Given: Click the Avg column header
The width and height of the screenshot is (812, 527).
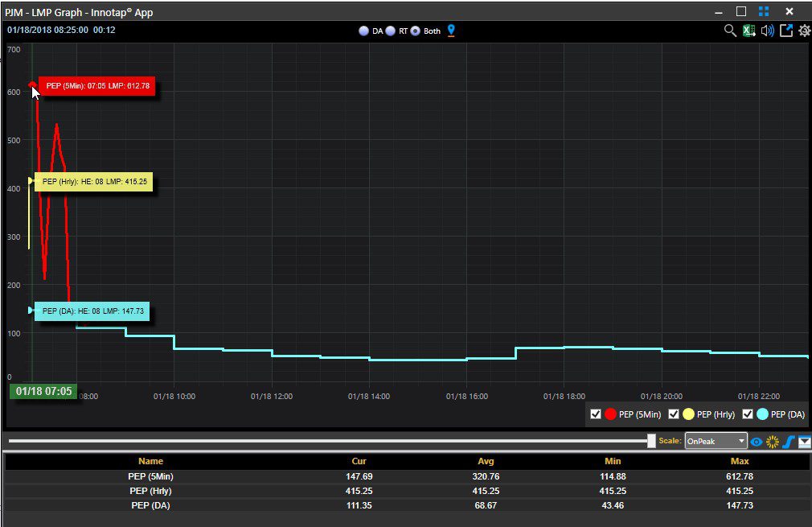Looking at the screenshot, I should 486,461.
